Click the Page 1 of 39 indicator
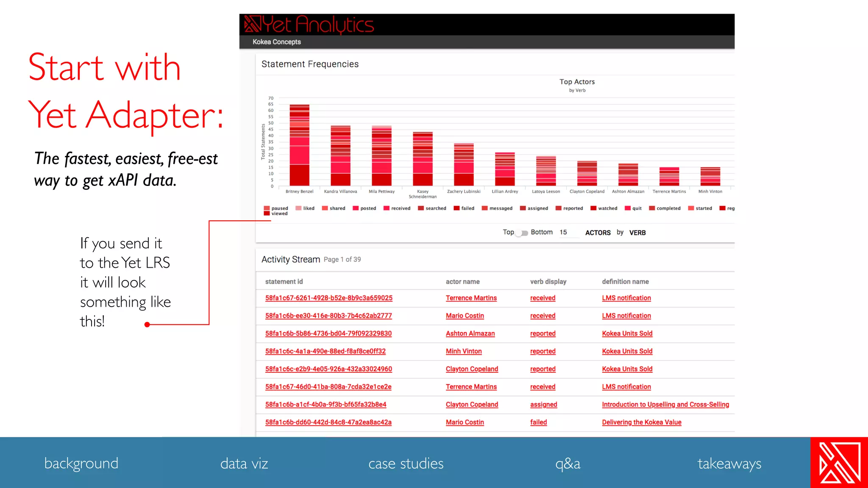This screenshot has width=868, height=488. coord(342,260)
